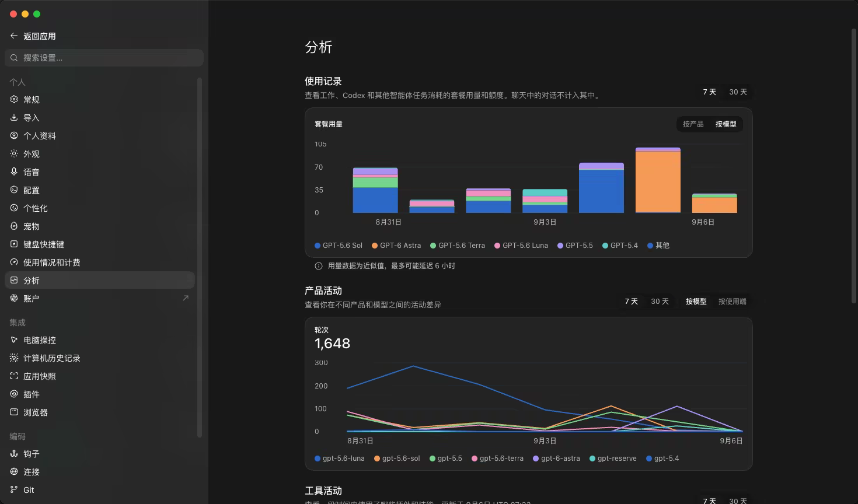Select 7 天 range for 使用记录

[x=709, y=92]
